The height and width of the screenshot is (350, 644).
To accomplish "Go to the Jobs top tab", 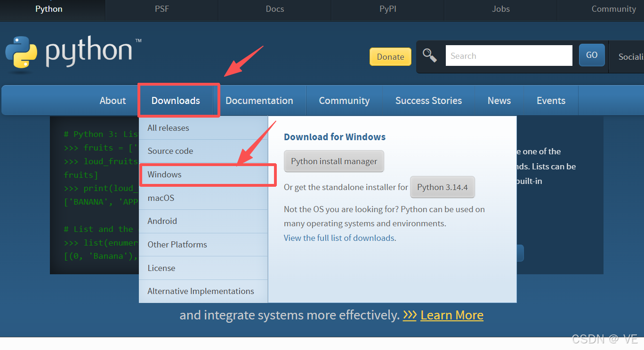I will coord(501,9).
